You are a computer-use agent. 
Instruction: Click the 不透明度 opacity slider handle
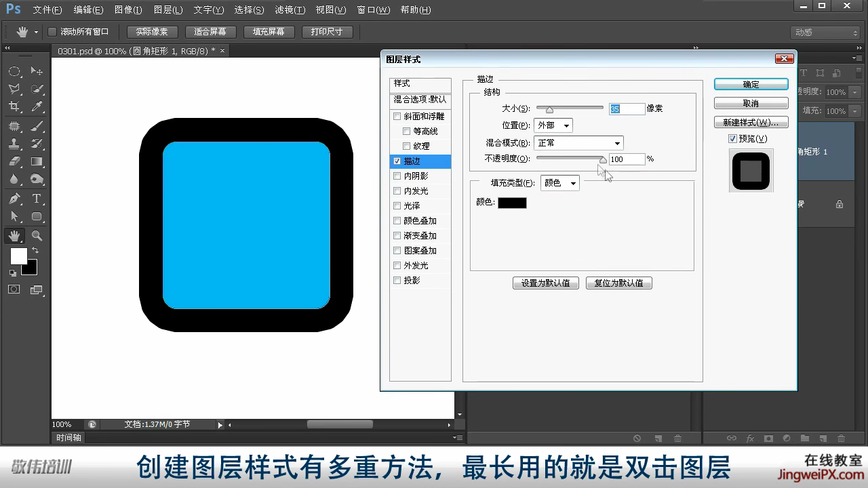pos(602,160)
